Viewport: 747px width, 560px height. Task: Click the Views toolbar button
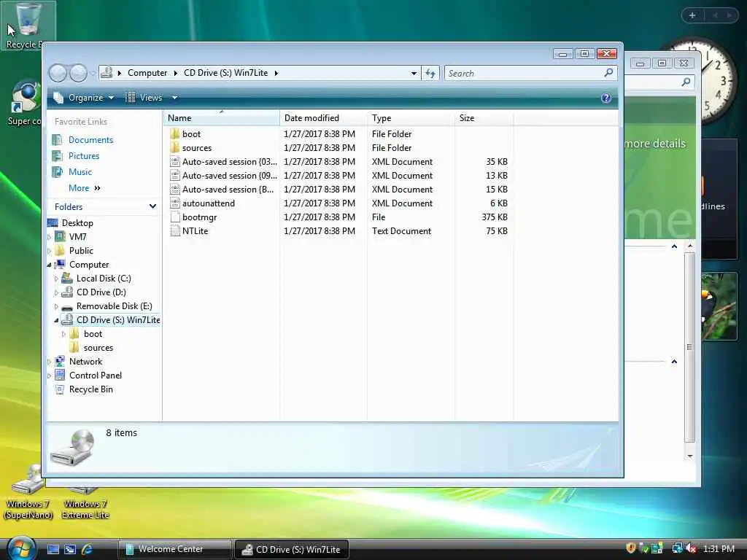click(x=144, y=98)
